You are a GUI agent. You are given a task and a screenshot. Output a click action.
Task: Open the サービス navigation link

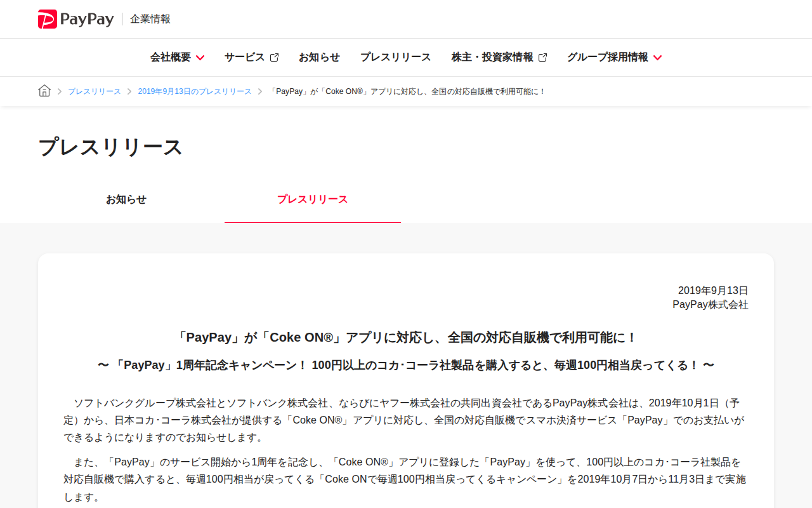pyautogui.click(x=244, y=57)
